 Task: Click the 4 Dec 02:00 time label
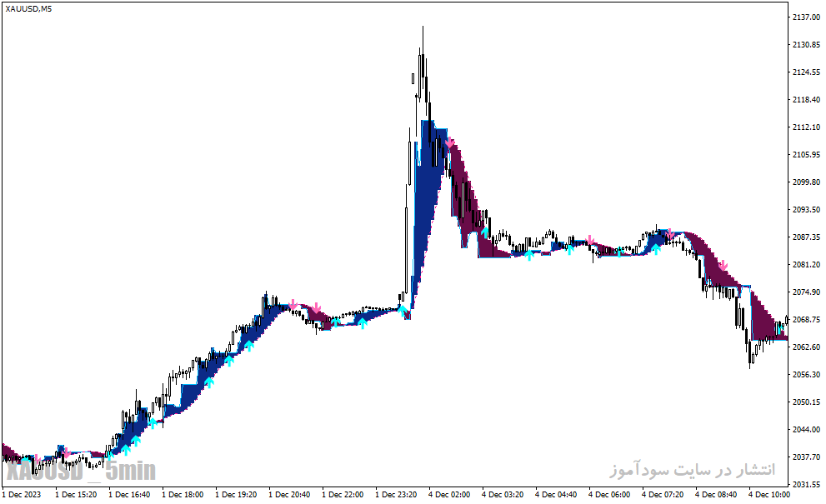coord(449,495)
